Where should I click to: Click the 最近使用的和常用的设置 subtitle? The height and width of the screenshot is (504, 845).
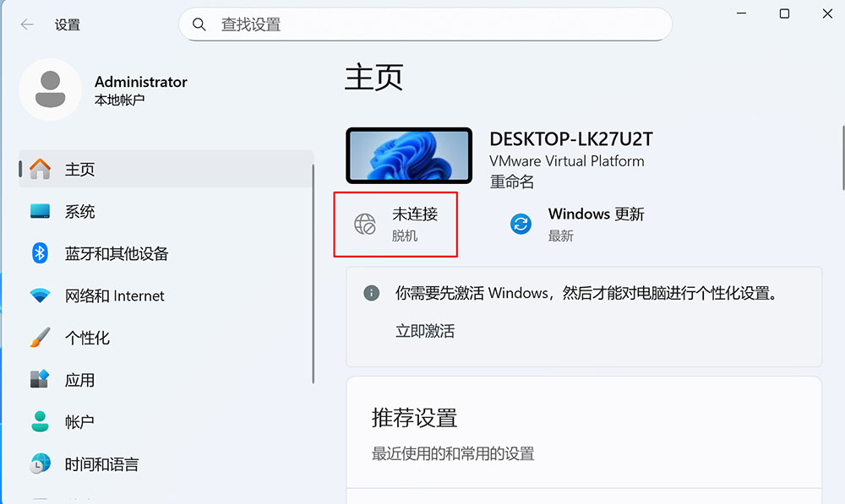453,454
